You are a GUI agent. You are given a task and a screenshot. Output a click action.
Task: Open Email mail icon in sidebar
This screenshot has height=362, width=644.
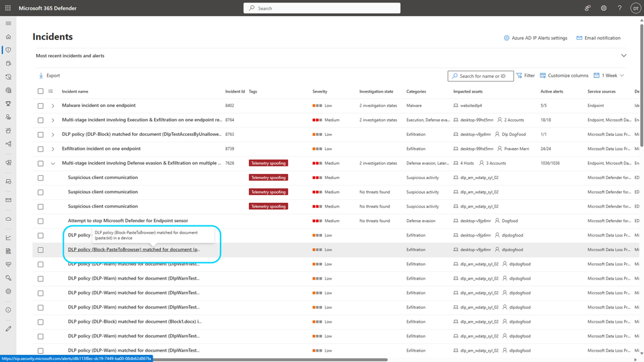[8, 200]
